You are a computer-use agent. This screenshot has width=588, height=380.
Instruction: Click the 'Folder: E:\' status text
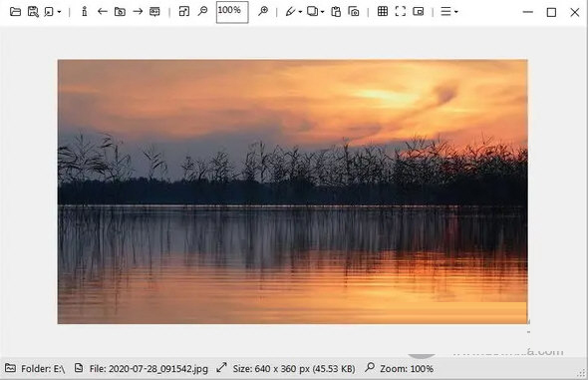tap(43, 369)
